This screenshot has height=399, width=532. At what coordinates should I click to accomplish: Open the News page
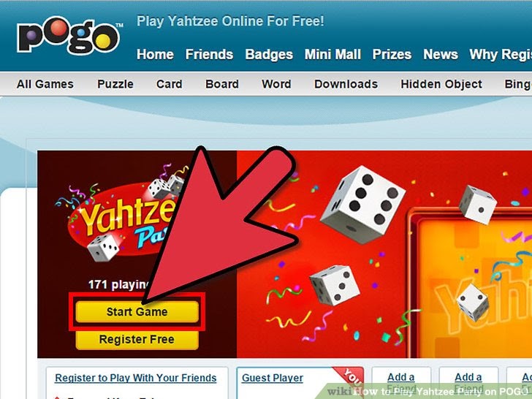[441, 54]
